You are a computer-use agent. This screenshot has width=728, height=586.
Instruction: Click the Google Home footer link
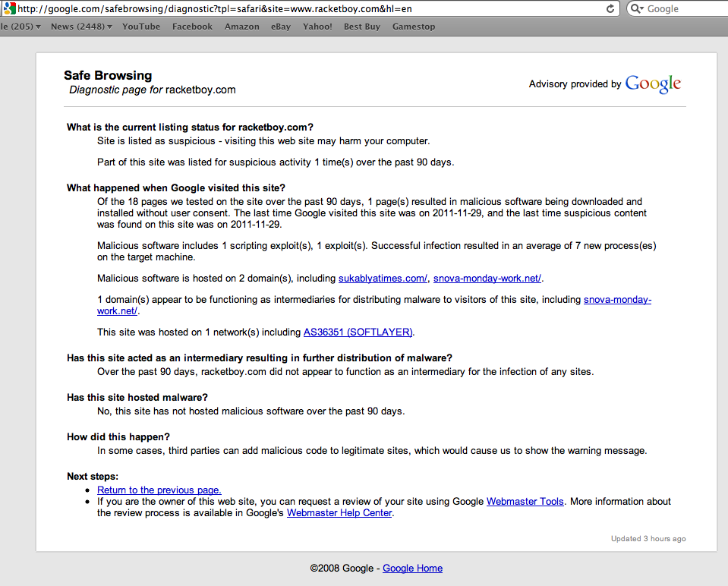412,569
